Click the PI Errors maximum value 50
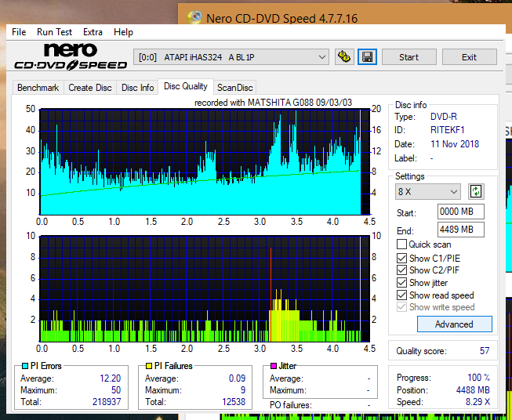 click(116, 390)
